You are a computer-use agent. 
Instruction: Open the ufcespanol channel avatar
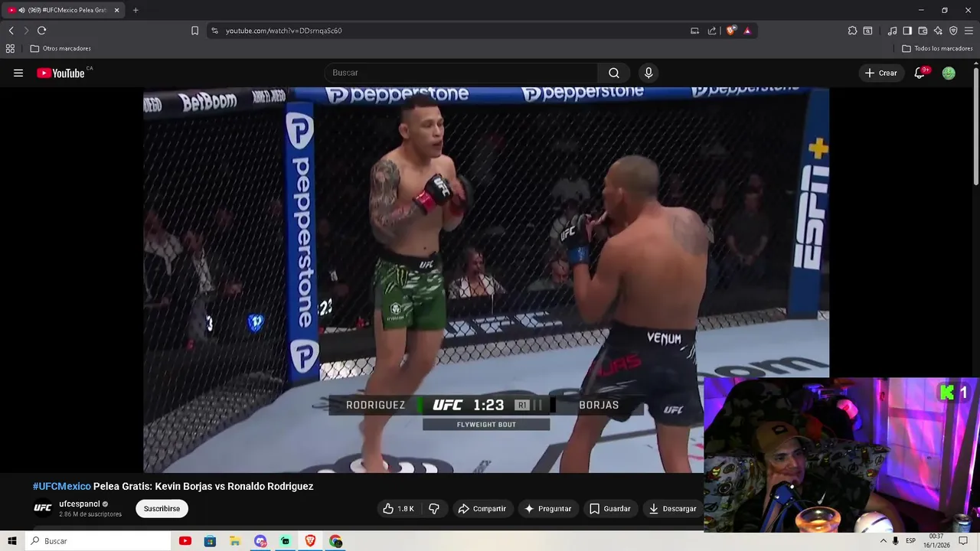pos(43,508)
